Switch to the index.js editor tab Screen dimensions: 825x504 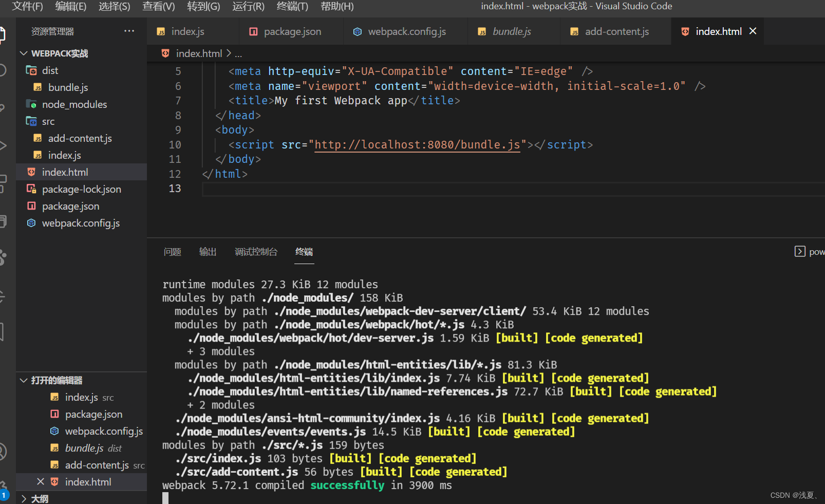[193, 31]
